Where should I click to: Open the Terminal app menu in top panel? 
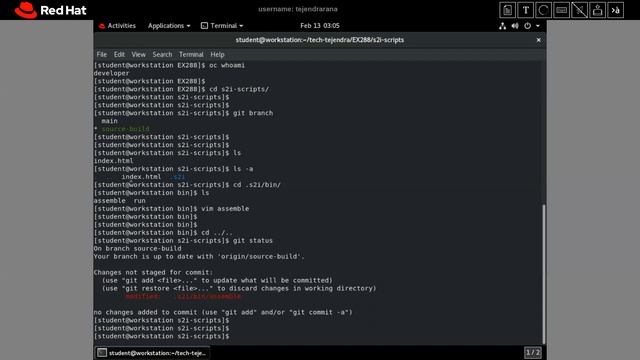point(222,26)
